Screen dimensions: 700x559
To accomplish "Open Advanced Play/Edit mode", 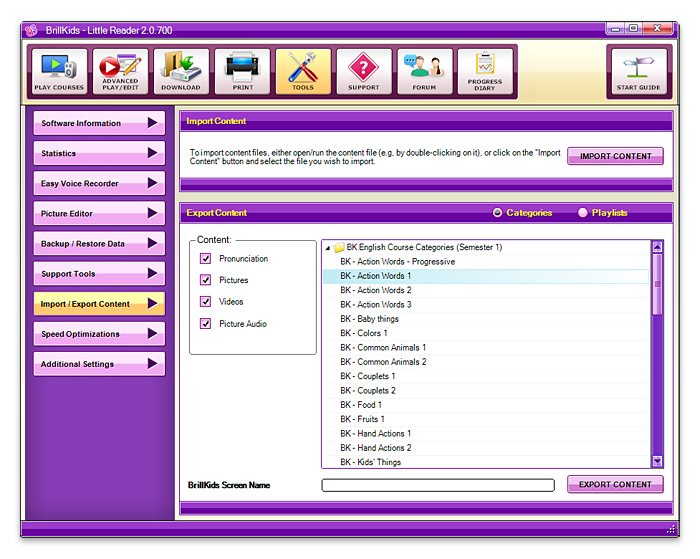I will pos(120,71).
